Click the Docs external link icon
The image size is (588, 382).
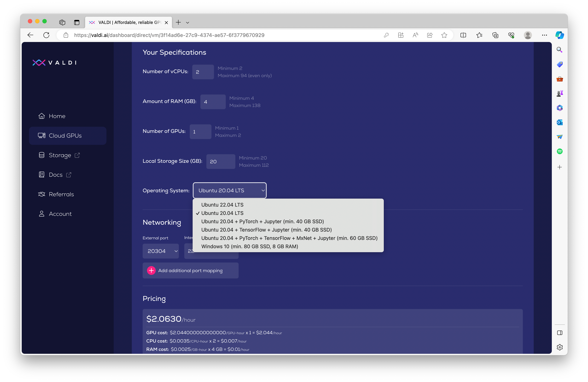click(x=69, y=175)
